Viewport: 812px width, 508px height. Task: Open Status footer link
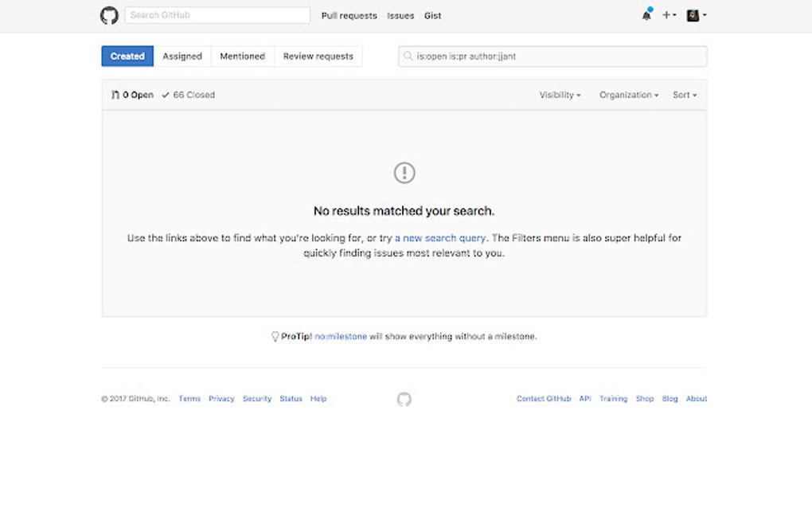coord(291,398)
